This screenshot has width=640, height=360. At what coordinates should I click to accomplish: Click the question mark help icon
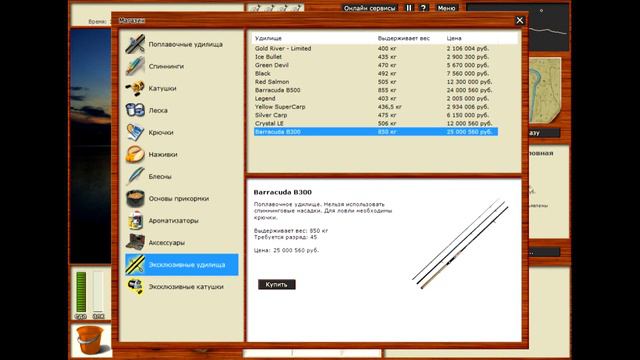coord(423,8)
